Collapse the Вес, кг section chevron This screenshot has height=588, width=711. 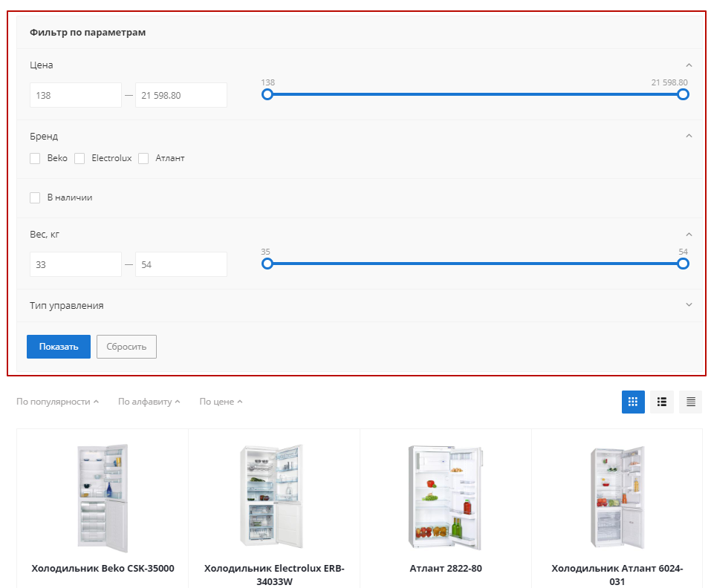pos(689,234)
